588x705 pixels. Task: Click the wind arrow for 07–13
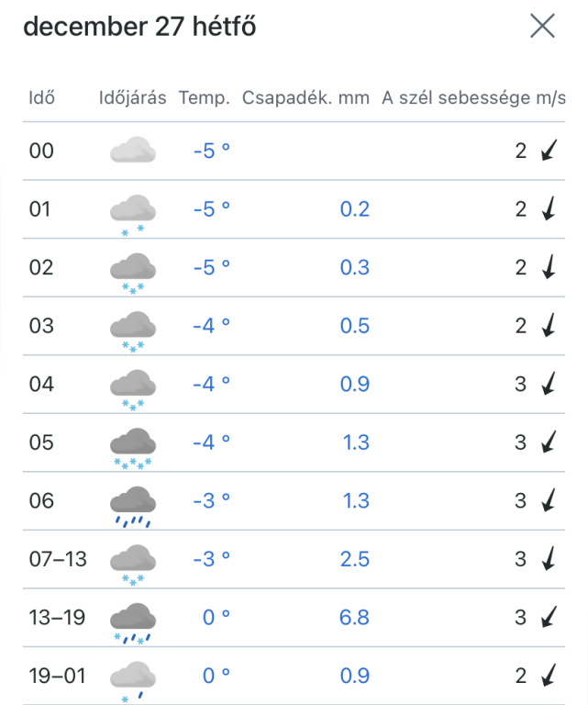tap(549, 559)
